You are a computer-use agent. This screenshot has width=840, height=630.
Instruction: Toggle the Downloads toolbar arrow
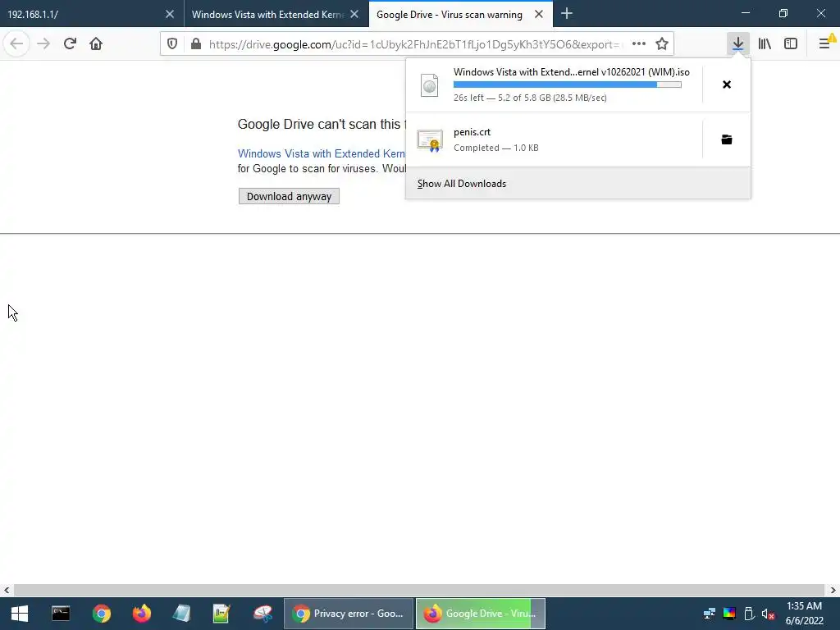737,44
